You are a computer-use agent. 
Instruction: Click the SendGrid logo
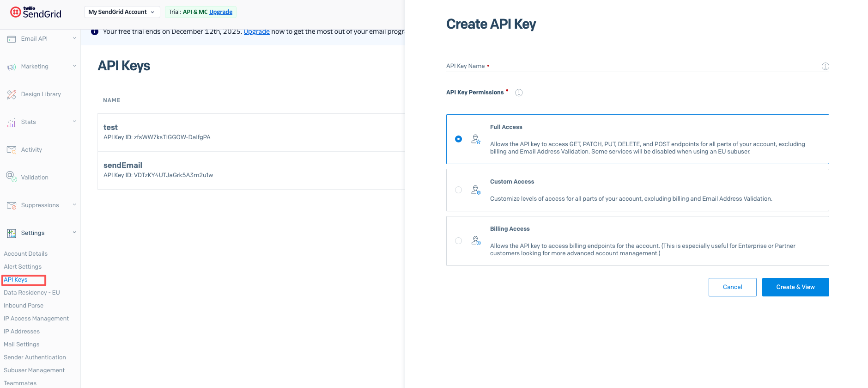(x=36, y=12)
